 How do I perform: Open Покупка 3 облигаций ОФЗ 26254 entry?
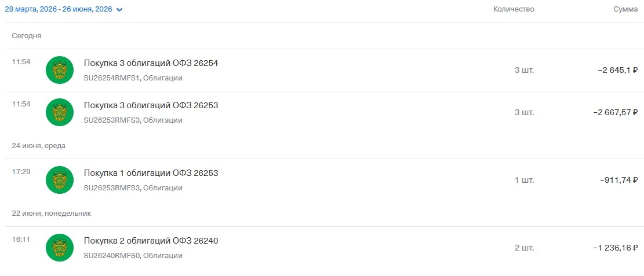(x=322, y=70)
